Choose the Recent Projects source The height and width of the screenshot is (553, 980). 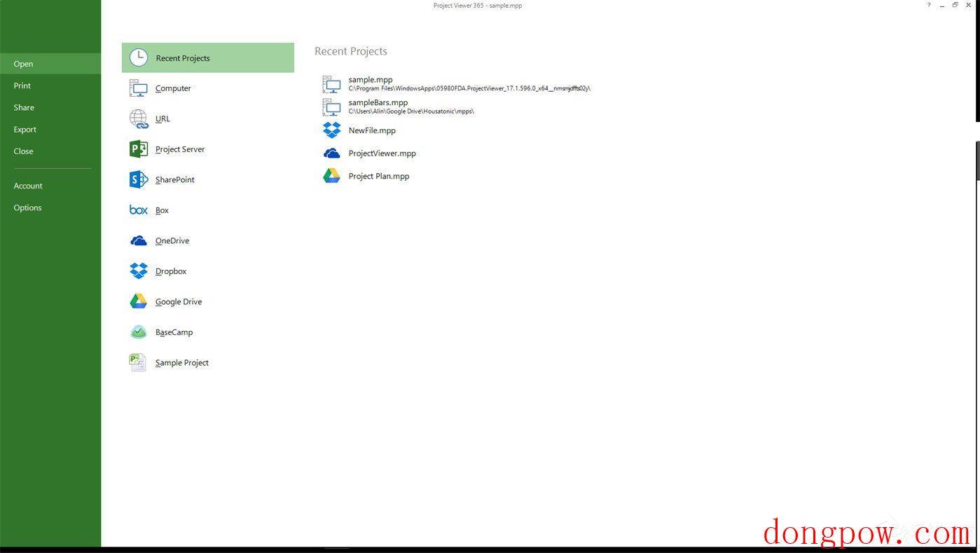click(x=208, y=57)
